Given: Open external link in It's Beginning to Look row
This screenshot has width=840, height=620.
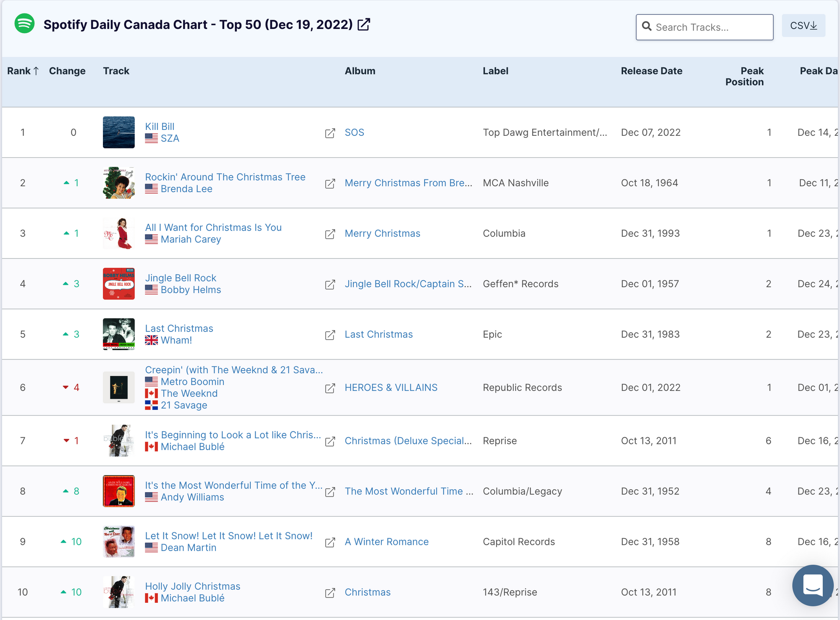Looking at the screenshot, I should coord(330,441).
